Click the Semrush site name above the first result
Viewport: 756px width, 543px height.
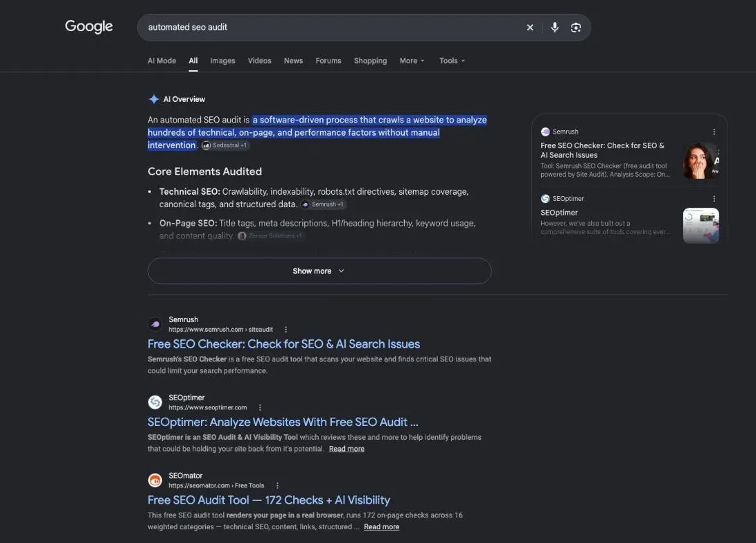click(183, 319)
